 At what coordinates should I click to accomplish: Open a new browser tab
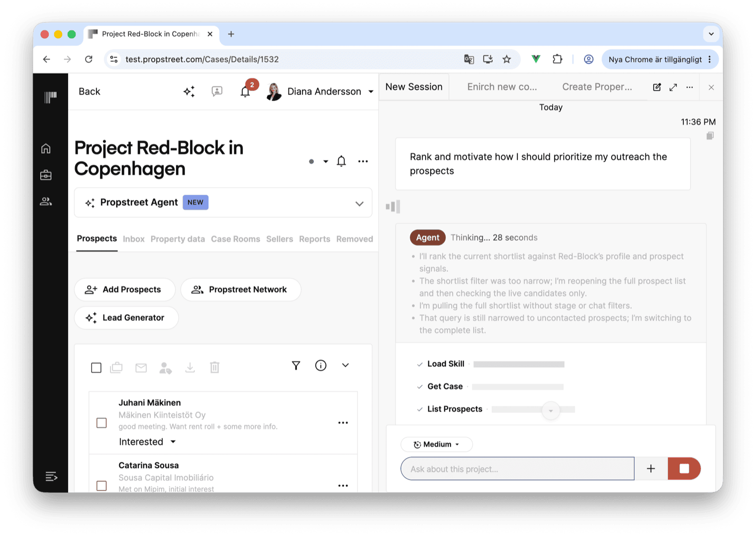point(231,34)
